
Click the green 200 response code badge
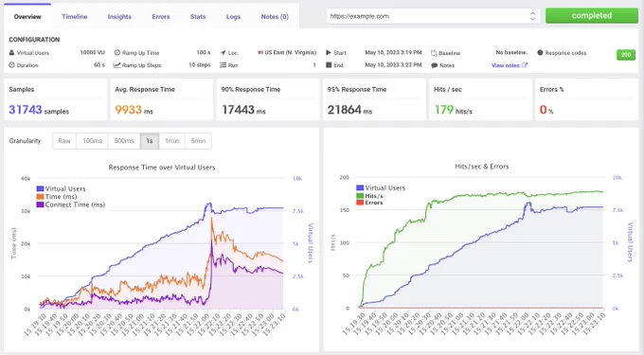(625, 55)
